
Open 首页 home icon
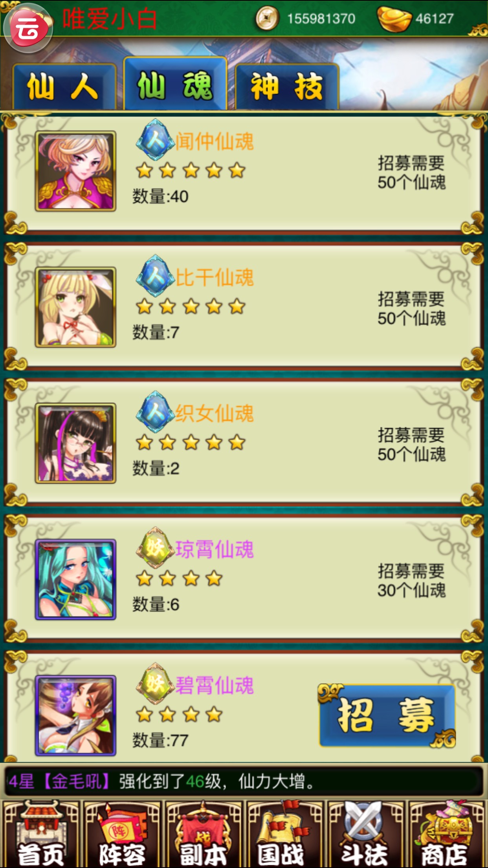[41, 834]
